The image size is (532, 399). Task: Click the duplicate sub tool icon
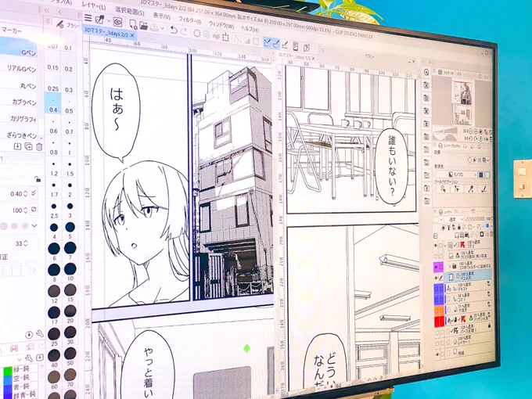[x=28, y=146]
